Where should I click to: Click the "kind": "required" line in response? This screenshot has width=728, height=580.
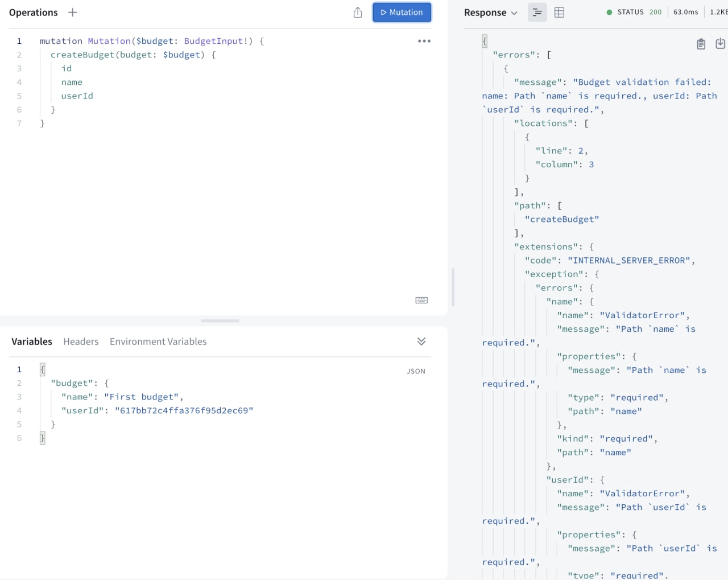(x=607, y=438)
